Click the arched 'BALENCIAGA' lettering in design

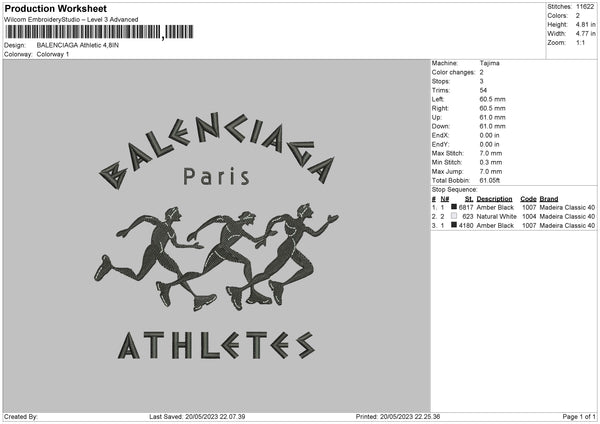pos(217,149)
